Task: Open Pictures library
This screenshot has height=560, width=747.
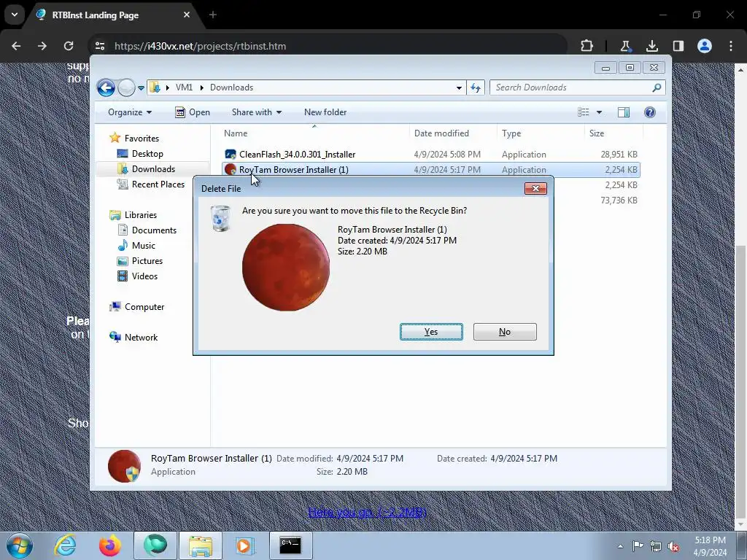Action: click(147, 261)
